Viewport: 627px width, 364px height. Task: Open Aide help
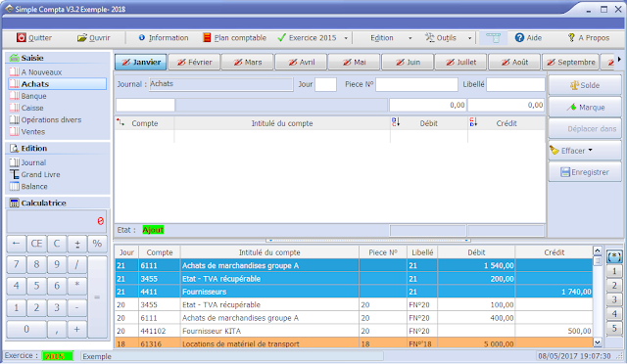(528, 38)
